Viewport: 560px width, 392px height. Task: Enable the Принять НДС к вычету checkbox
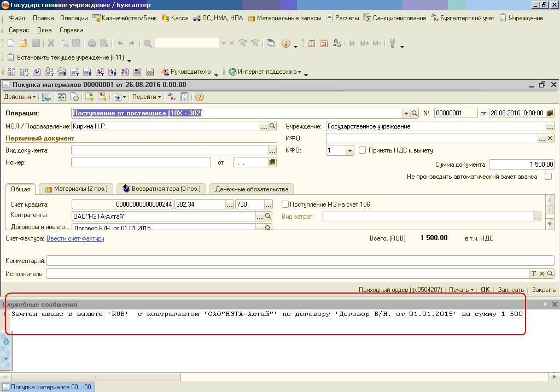click(x=362, y=150)
